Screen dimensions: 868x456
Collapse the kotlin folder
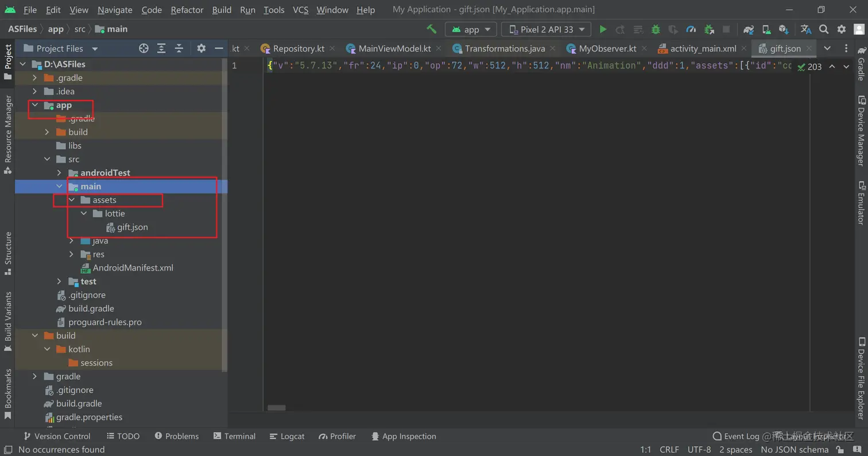(x=47, y=349)
